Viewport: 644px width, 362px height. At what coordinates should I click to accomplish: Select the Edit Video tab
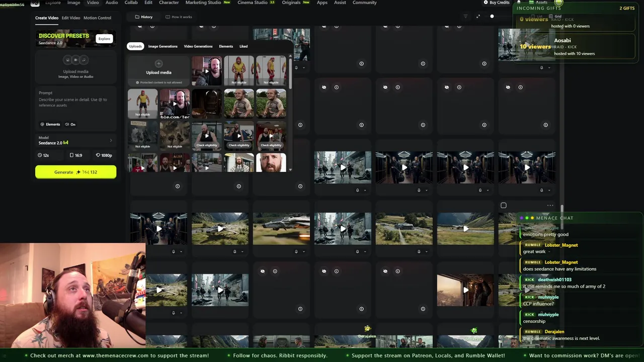pos(71,18)
